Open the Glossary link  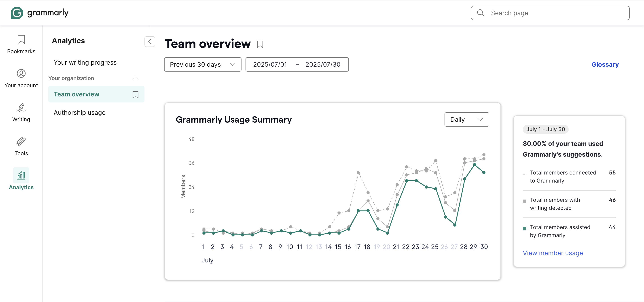pyautogui.click(x=605, y=64)
